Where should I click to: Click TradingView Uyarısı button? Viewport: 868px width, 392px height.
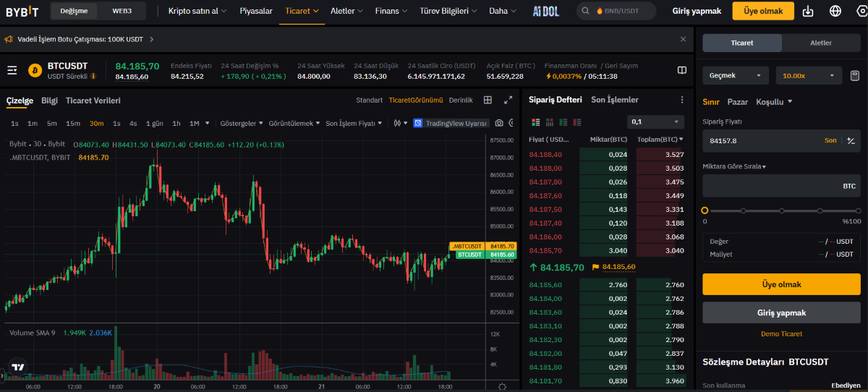pyautogui.click(x=451, y=124)
